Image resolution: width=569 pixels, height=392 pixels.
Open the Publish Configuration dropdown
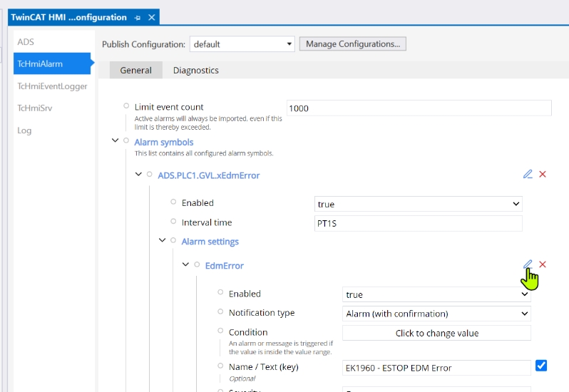point(242,44)
